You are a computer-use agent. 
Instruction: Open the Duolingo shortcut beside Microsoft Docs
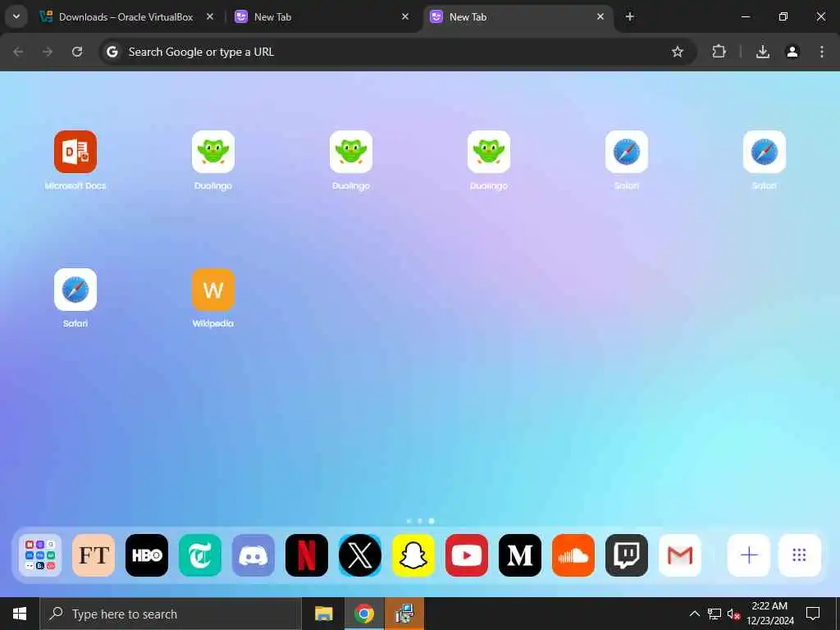tap(213, 152)
